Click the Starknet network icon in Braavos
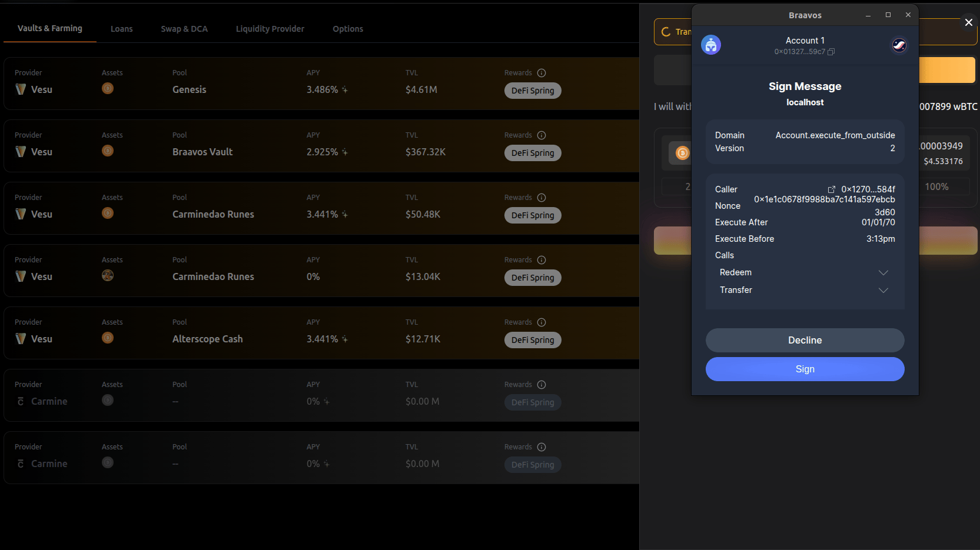The width and height of the screenshot is (980, 550). coord(899,45)
